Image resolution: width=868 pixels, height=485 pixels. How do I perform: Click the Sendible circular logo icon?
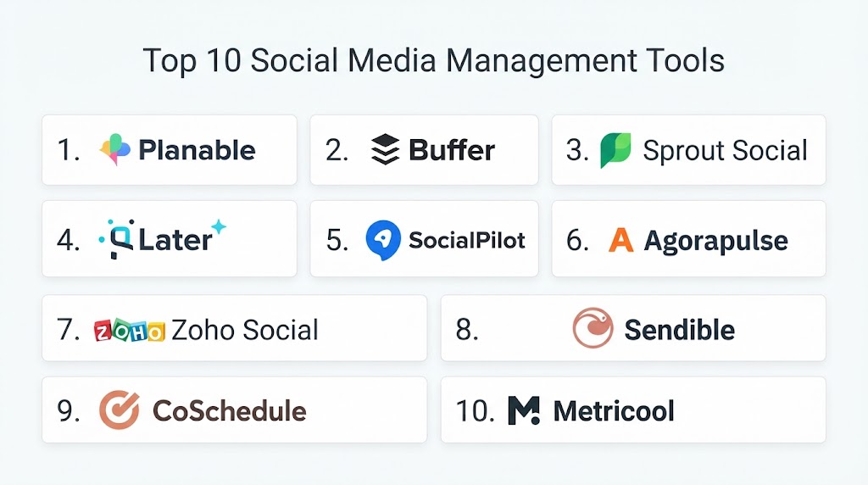[593, 328]
